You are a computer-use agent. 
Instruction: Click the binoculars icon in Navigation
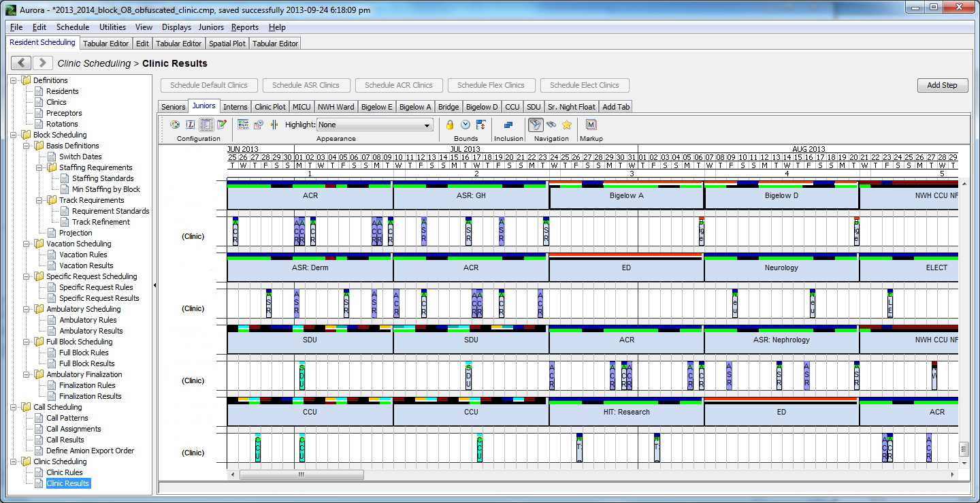pyautogui.click(x=551, y=125)
